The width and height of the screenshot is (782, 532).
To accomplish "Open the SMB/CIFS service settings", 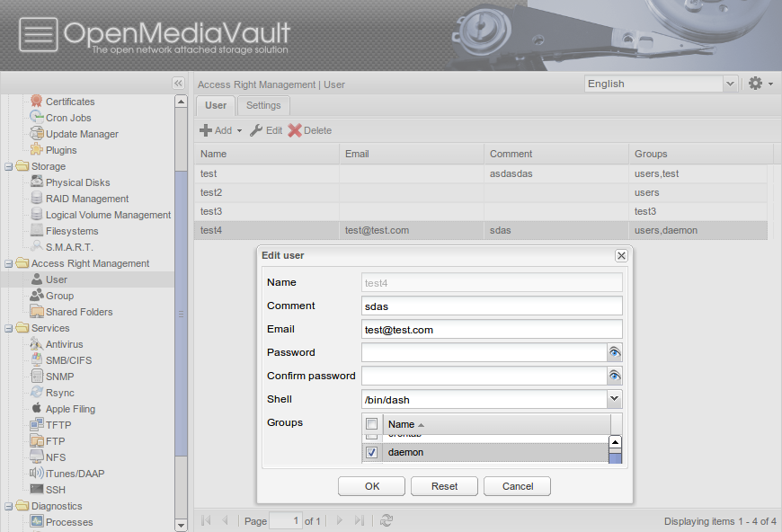I will point(67,360).
